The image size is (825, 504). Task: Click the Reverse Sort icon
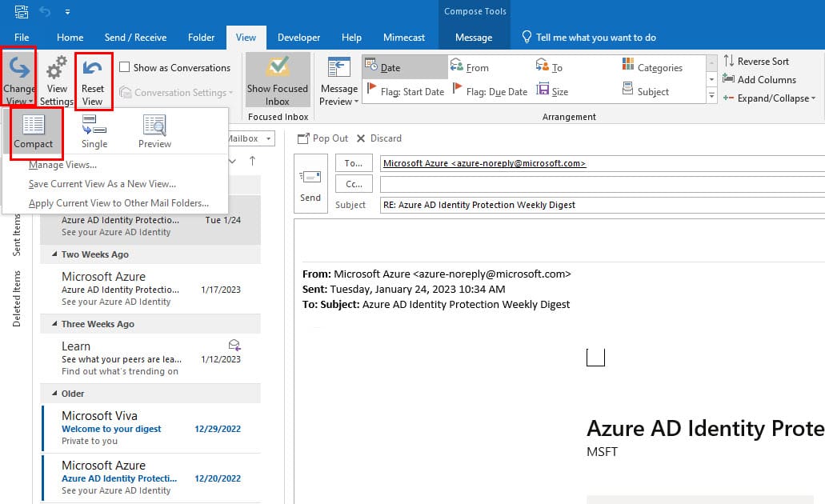coord(731,61)
